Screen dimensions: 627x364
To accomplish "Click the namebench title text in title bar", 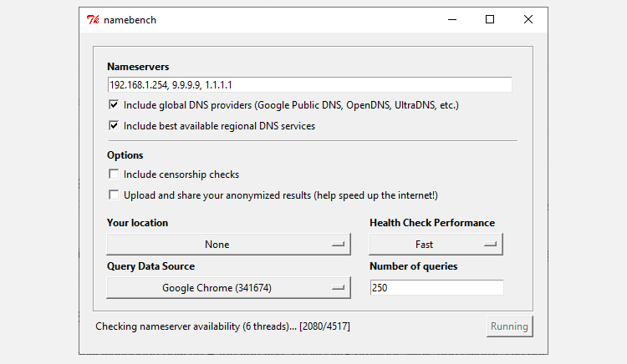I will point(130,20).
